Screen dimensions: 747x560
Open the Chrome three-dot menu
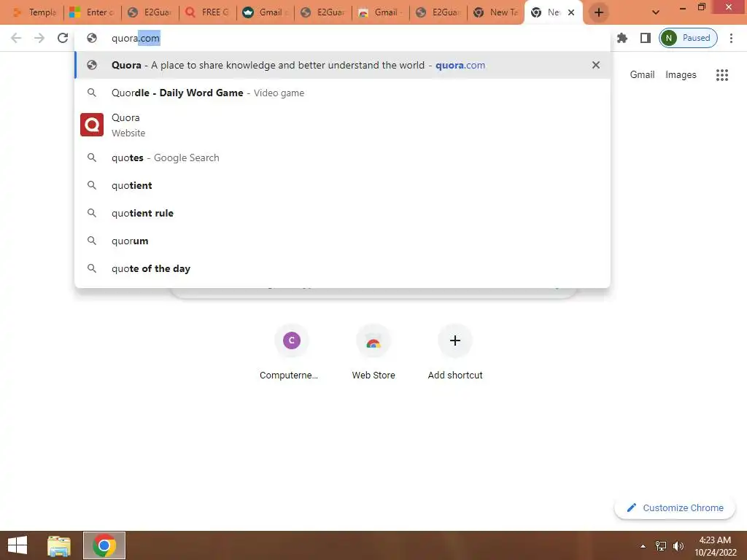[731, 38]
